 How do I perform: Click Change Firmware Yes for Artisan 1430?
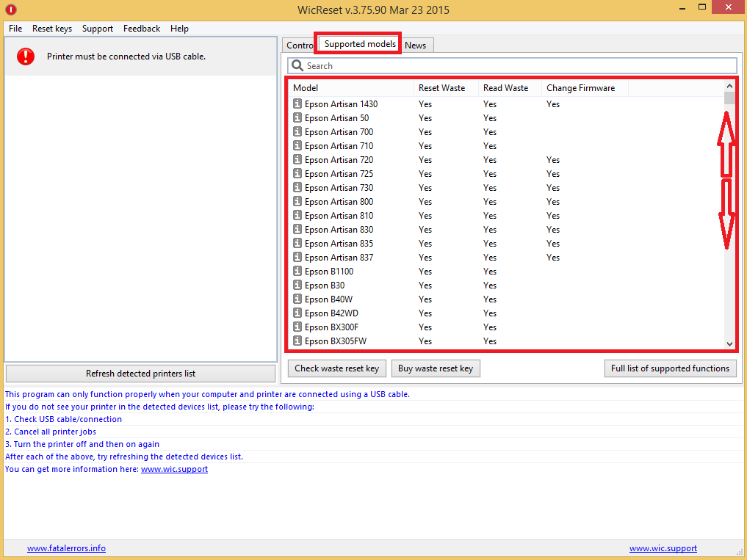coord(553,103)
